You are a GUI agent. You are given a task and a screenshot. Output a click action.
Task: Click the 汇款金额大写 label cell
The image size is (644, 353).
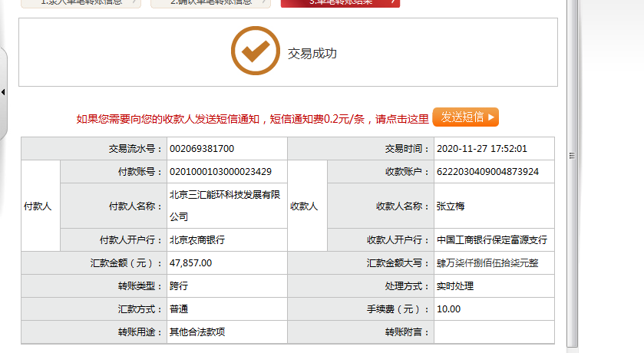pyautogui.click(x=361, y=263)
